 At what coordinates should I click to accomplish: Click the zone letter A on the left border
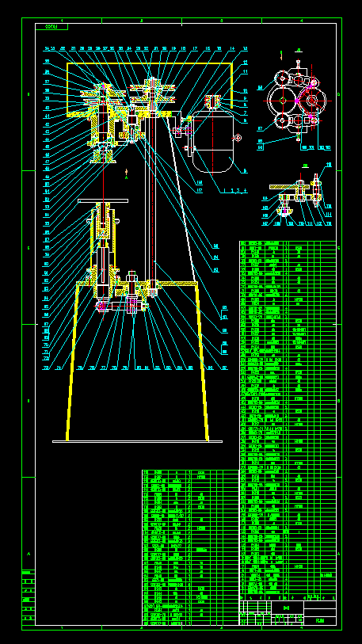29,554
